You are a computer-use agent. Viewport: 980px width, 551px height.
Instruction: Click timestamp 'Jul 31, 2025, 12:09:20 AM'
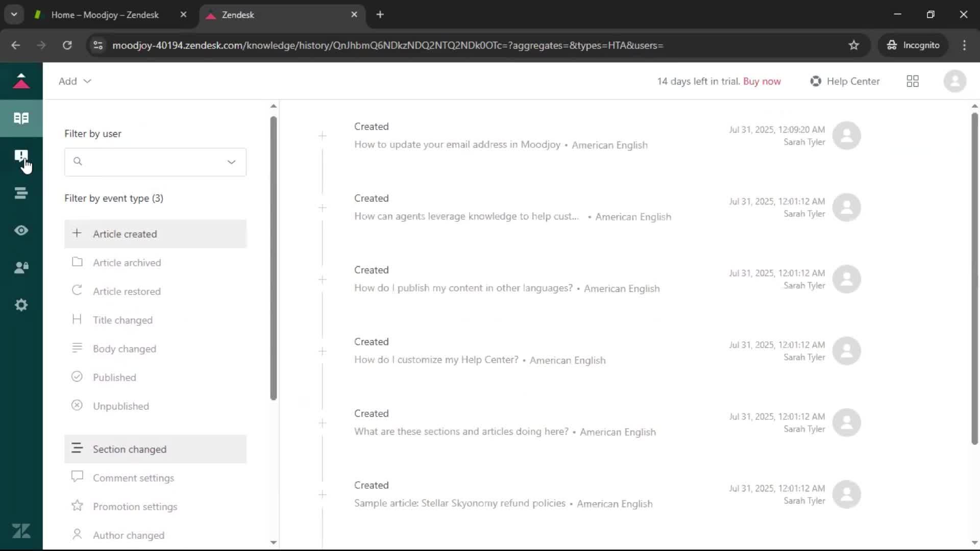(776, 130)
